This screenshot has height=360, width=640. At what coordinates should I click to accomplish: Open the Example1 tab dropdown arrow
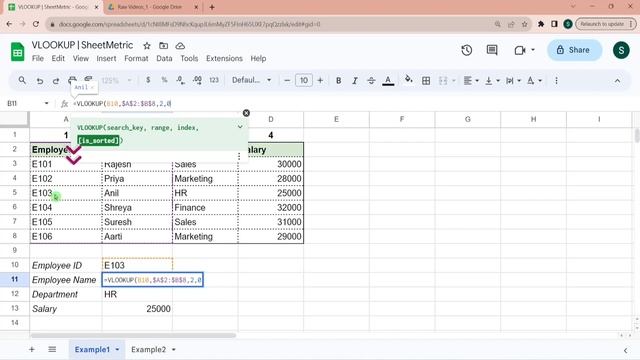click(x=117, y=350)
